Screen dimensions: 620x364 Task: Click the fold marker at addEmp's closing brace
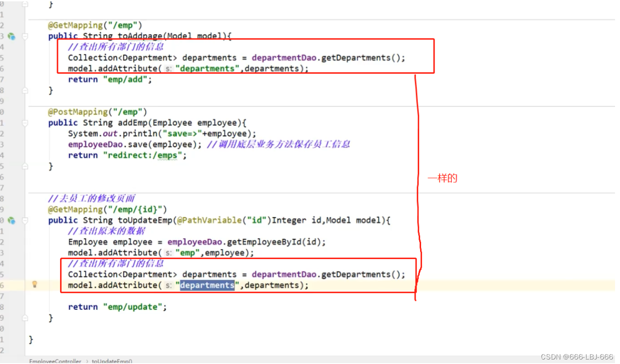click(25, 166)
